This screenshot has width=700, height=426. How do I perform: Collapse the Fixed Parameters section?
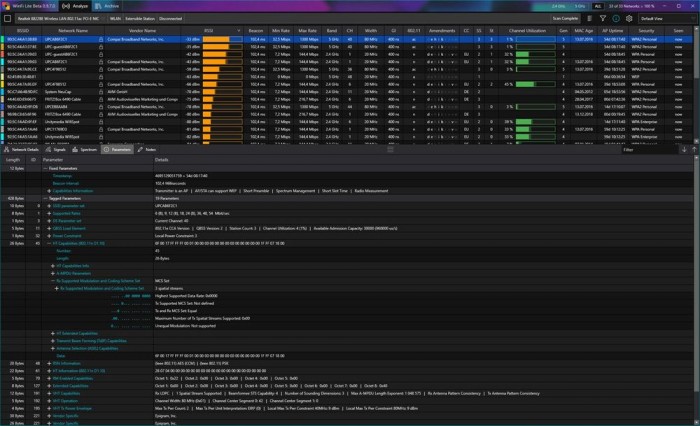pos(46,169)
